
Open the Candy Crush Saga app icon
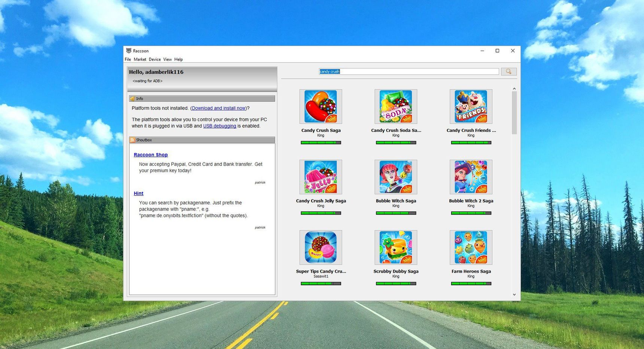point(321,106)
